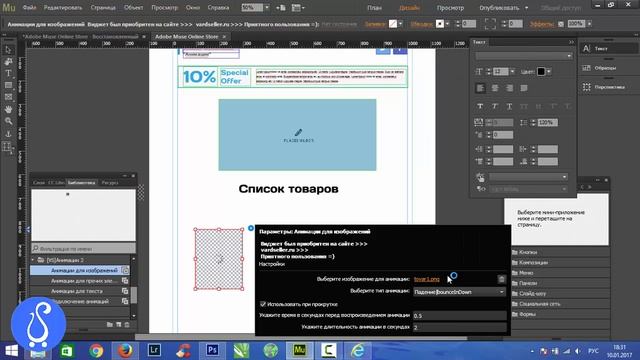640x360 pixels.
Task: Select the Selection arrow tool
Action: (8, 50)
